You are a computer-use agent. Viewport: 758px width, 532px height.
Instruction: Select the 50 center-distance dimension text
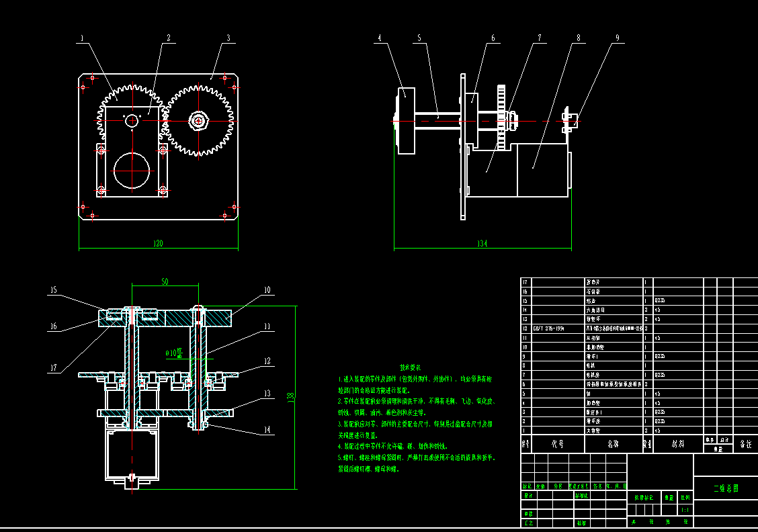point(165,281)
